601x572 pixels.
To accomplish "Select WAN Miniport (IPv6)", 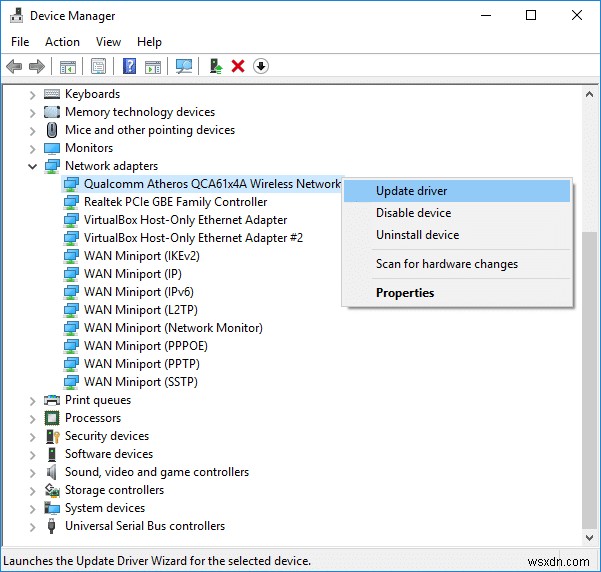I will [139, 292].
